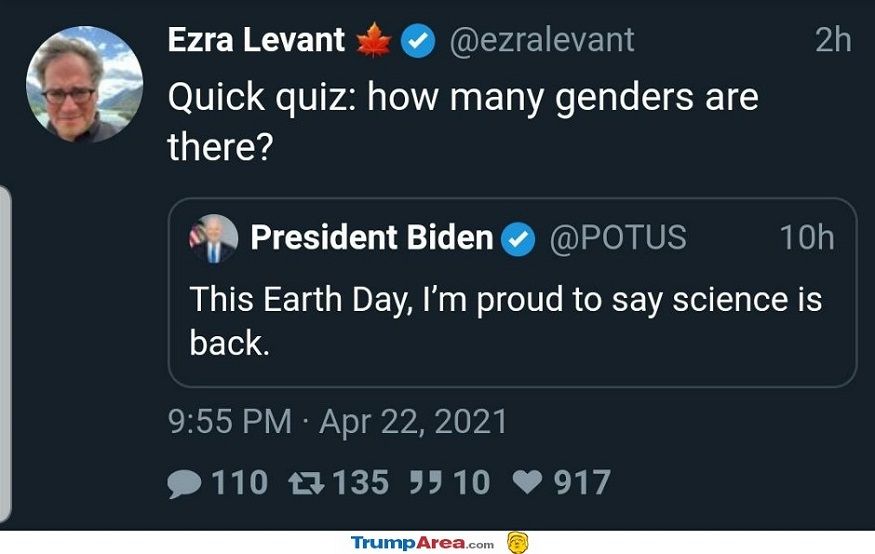This screenshot has height=554, width=875.
Task: Click the 10h quoted tweet timestamp
Action: [806, 238]
